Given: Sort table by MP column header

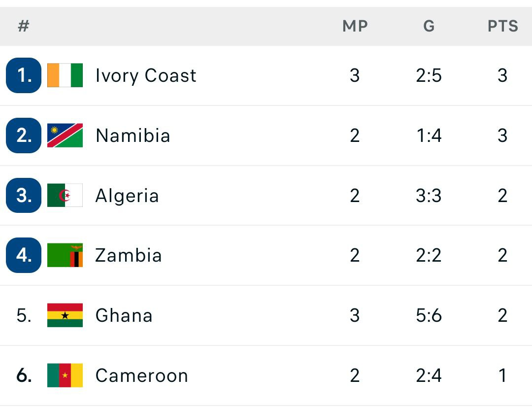Looking at the screenshot, I should pyautogui.click(x=355, y=26).
